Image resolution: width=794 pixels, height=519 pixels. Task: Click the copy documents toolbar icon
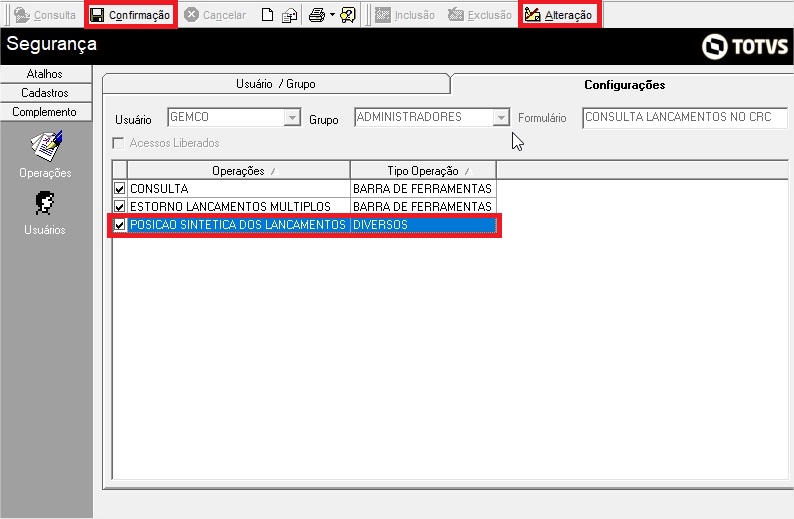click(289, 15)
